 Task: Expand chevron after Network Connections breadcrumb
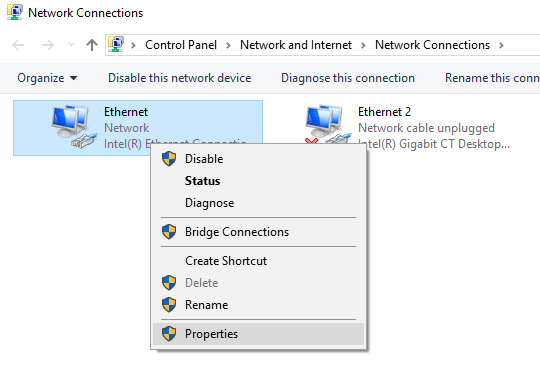tap(501, 45)
